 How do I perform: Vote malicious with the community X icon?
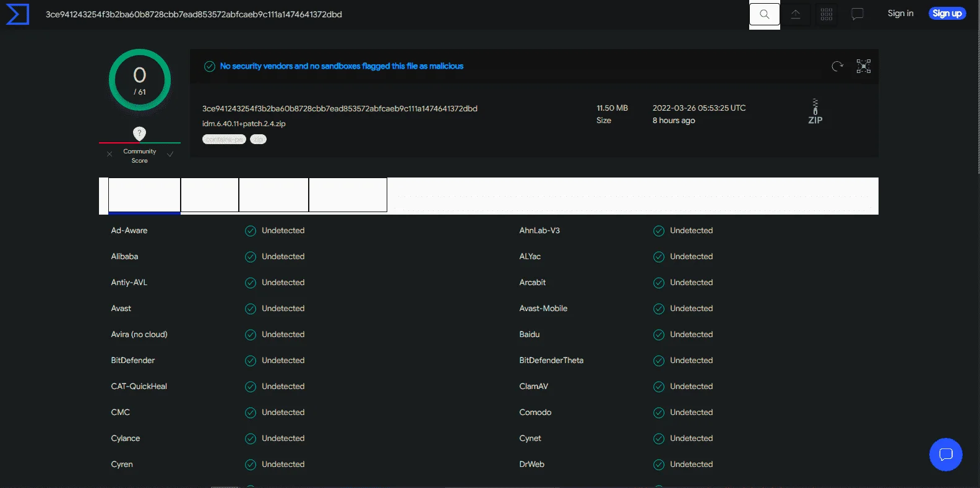[110, 154]
